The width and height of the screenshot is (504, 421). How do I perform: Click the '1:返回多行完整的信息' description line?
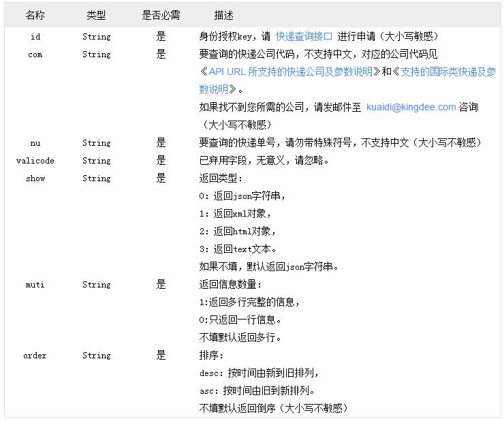(249, 302)
